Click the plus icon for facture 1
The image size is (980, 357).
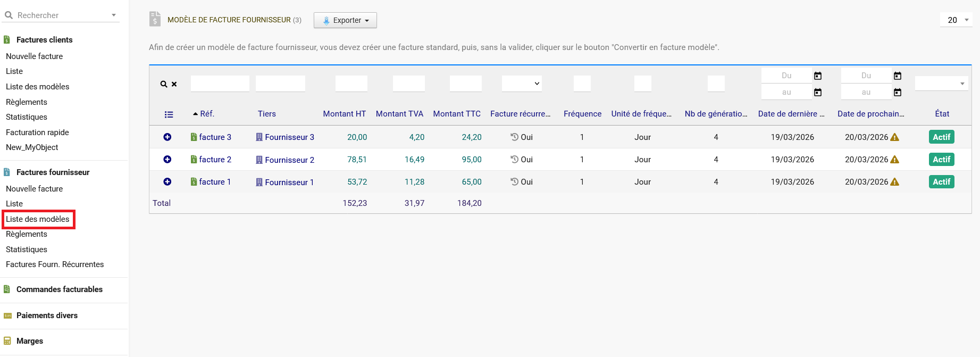pos(167,182)
